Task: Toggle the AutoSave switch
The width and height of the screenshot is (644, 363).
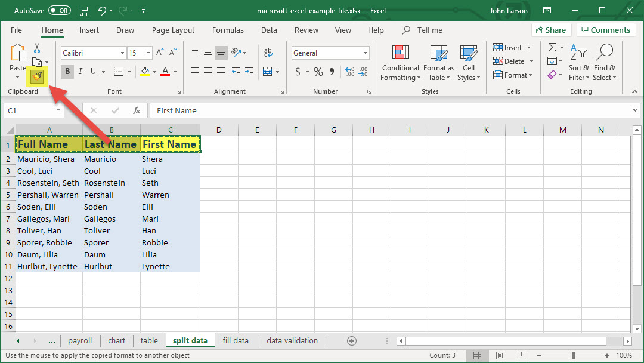Action: point(59,11)
